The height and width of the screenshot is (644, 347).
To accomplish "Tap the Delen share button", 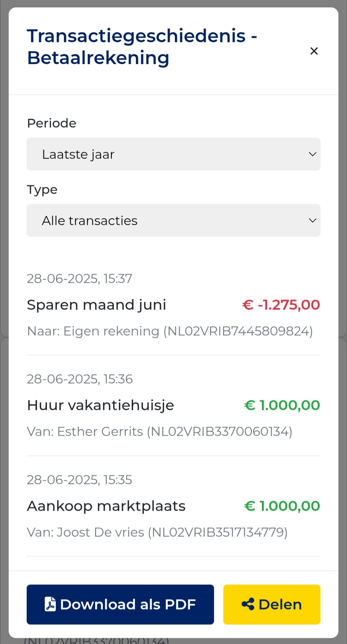I will (x=272, y=604).
